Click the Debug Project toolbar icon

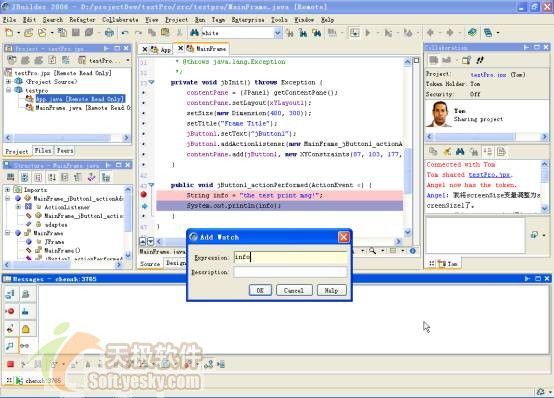388,33
